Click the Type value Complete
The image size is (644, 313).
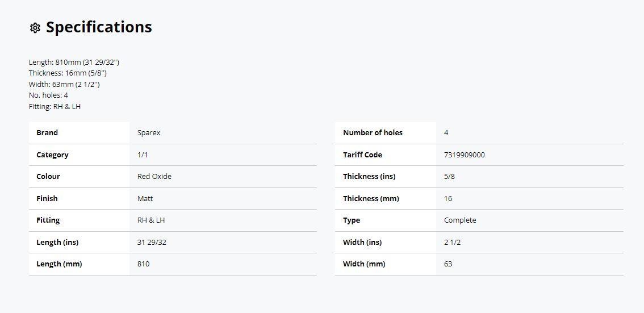[460, 220]
